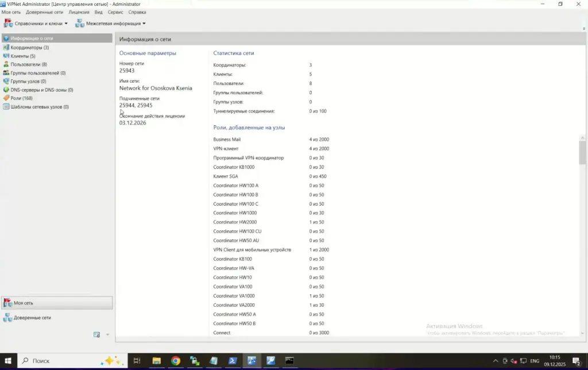Open the Доверенные сети menu in menu bar
Viewport: 588px width, 370px height.
pos(44,12)
